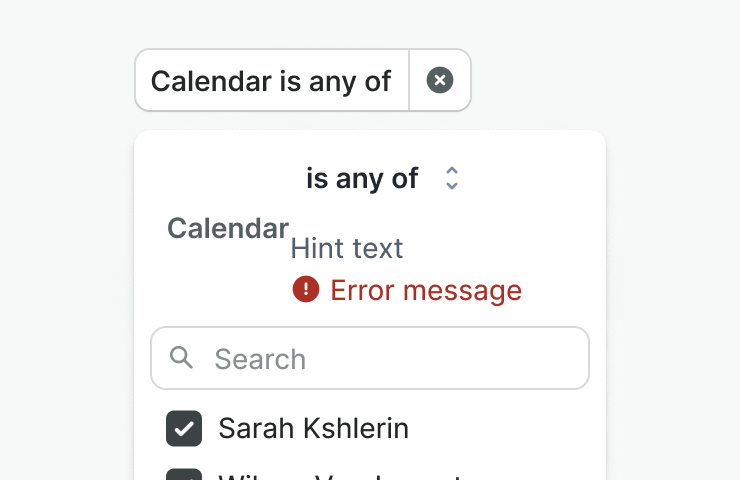740x480 pixels.
Task: Focus the Search input field
Action: pyautogui.click(x=390, y=358)
